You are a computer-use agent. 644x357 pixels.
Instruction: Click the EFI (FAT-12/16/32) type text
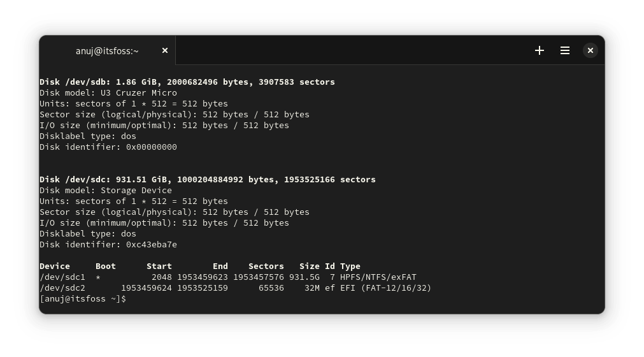pos(385,288)
